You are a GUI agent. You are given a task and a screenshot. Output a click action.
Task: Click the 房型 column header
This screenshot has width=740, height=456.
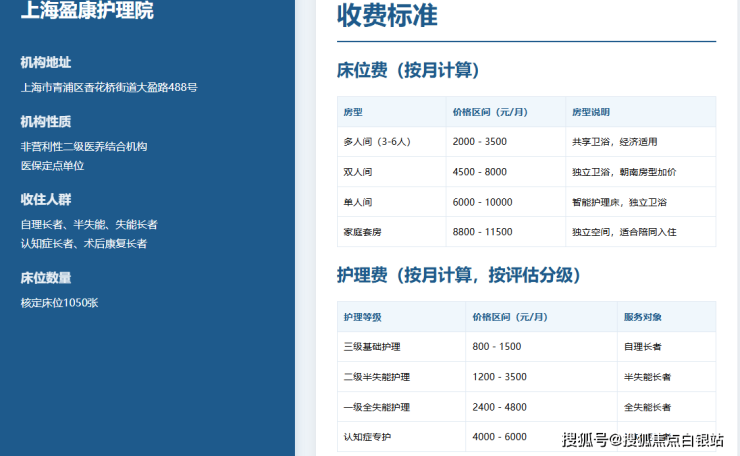coord(353,112)
